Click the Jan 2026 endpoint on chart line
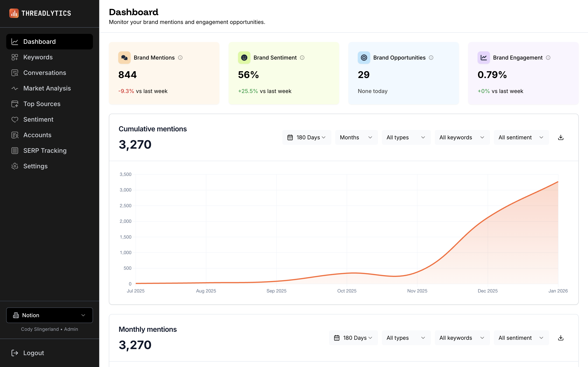The width and height of the screenshot is (588, 367). coord(558,182)
